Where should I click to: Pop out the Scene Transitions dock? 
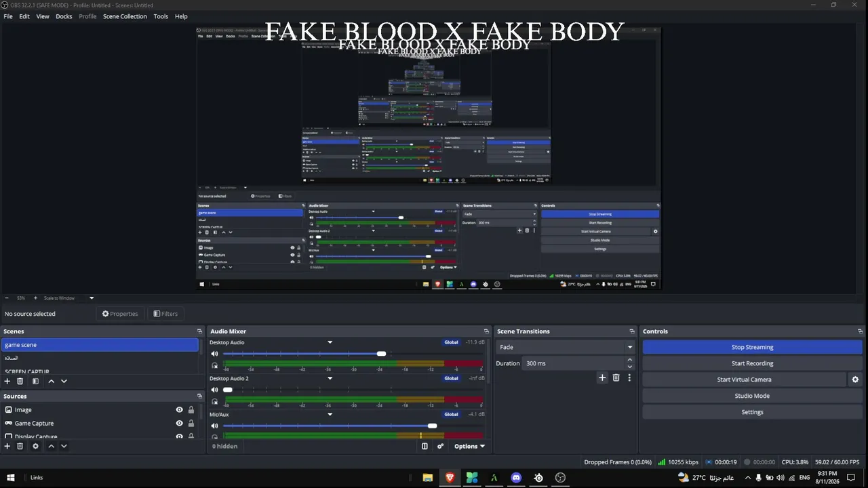coord(633,331)
